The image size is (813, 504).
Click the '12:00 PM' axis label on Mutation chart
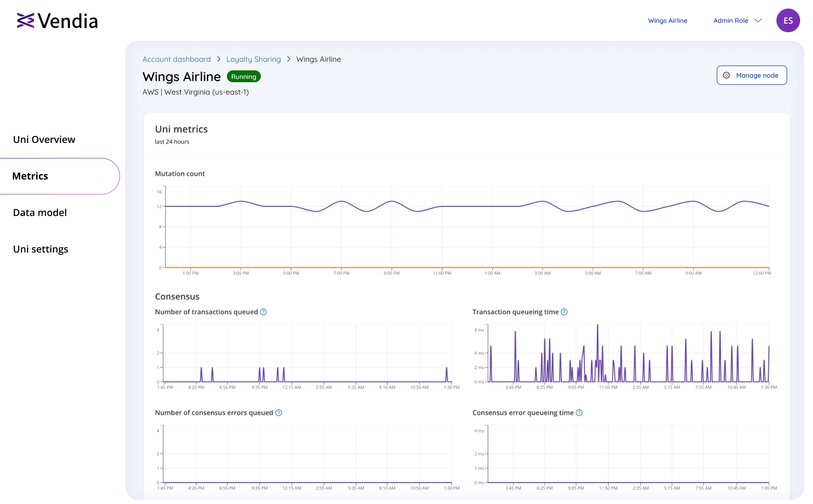click(762, 273)
